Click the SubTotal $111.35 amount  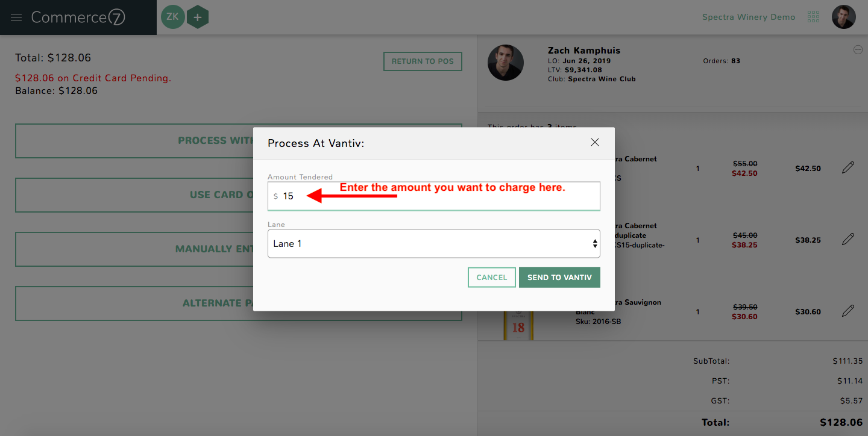(x=848, y=361)
